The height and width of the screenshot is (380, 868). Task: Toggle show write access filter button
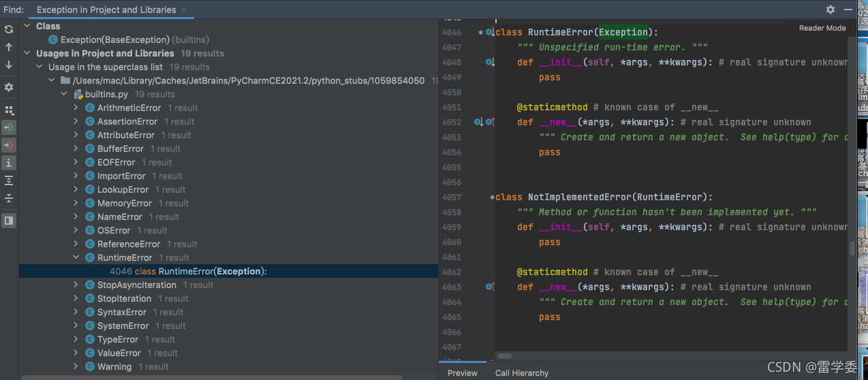9,145
